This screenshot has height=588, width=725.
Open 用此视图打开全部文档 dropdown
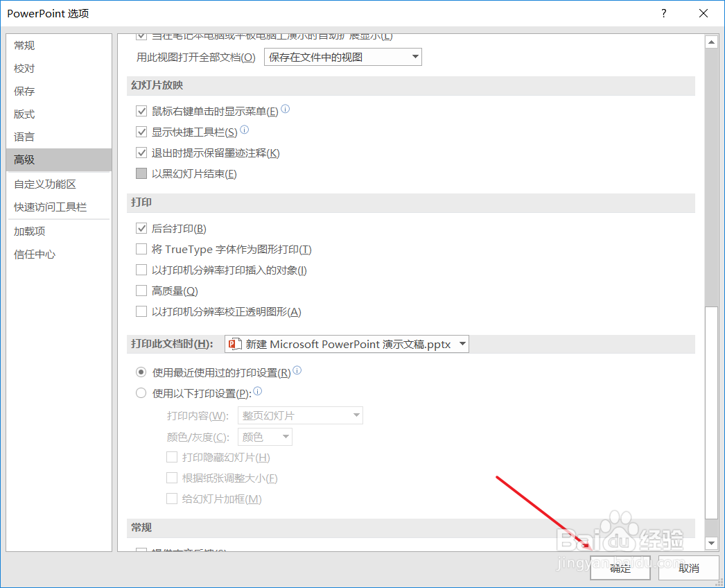(x=342, y=57)
